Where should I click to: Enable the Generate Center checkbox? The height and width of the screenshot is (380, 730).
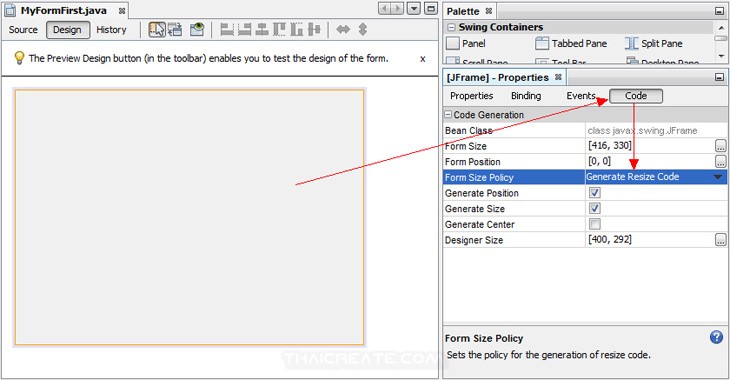tap(595, 224)
